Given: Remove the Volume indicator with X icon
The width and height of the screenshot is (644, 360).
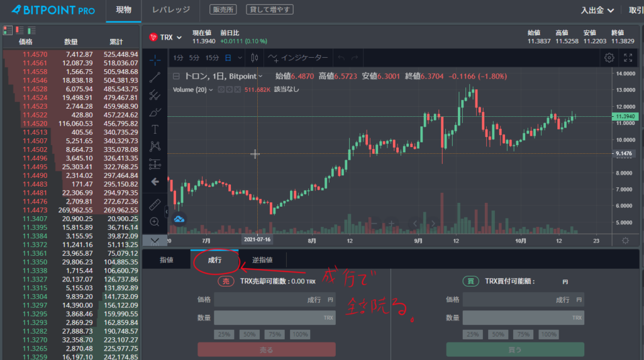Looking at the screenshot, I should pyautogui.click(x=237, y=89).
